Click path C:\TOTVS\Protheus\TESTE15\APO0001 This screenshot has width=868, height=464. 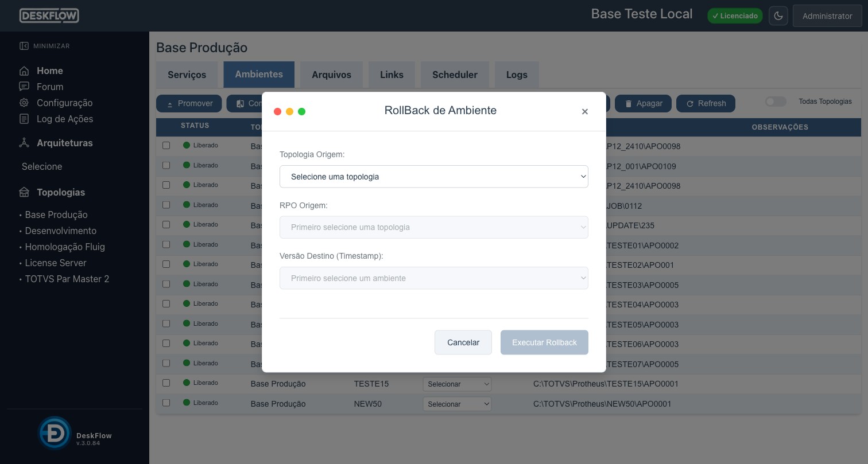pos(606,384)
